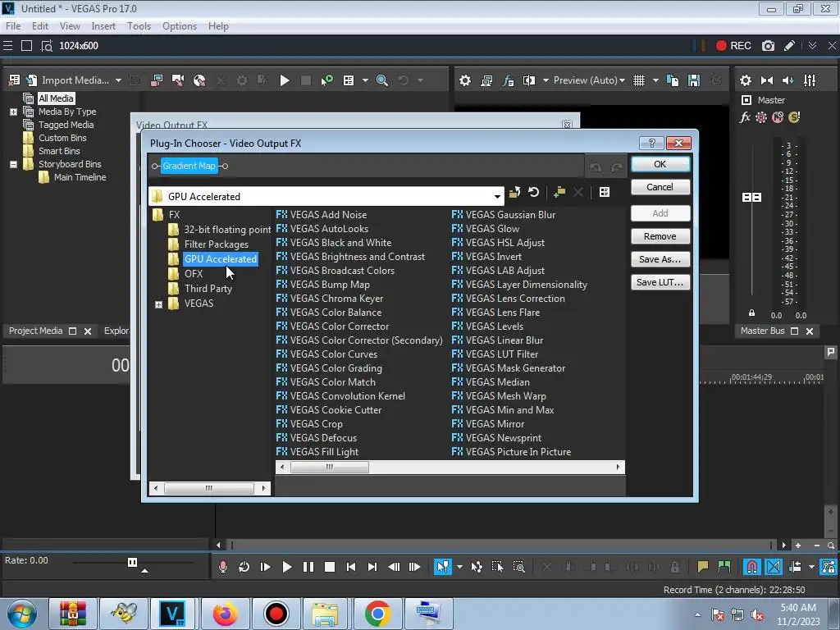
Task: Toggle the Master fader lock icon
Action: click(751, 313)
